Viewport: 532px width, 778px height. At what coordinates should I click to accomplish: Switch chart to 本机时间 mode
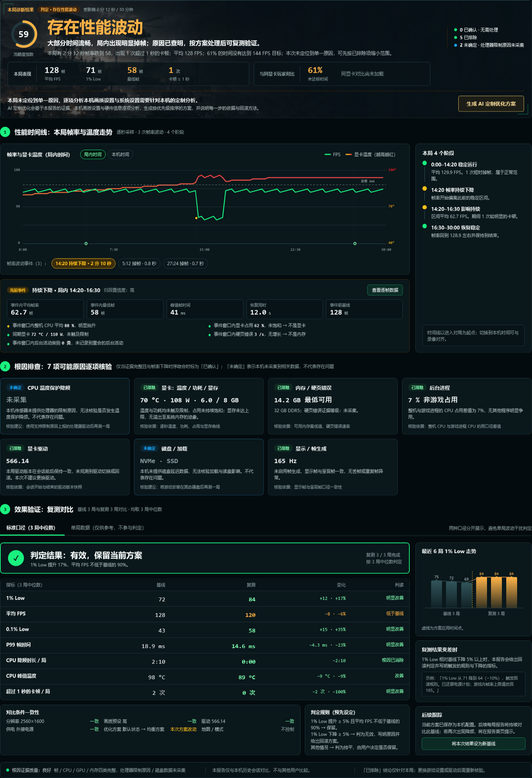pos(120,154)
